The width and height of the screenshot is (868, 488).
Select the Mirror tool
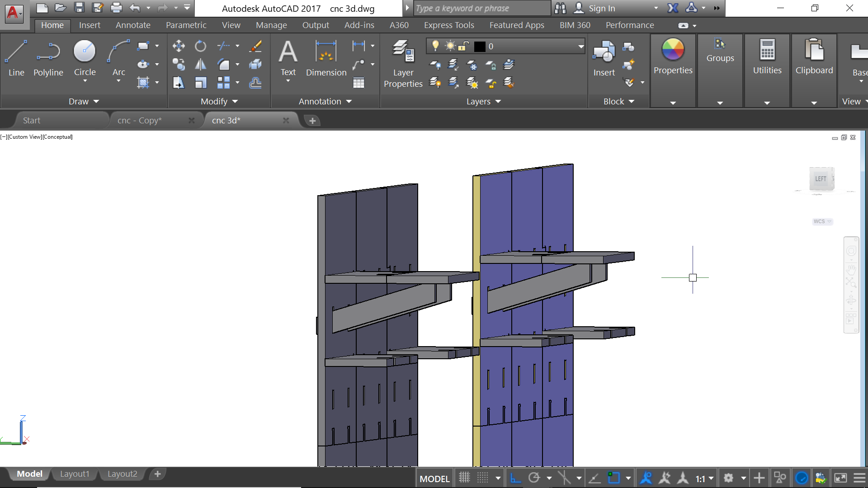[x=200, y=65]
